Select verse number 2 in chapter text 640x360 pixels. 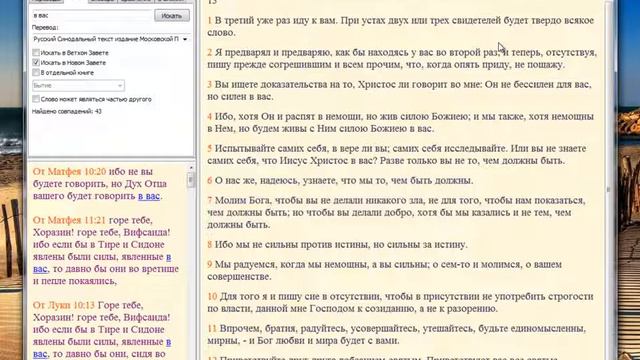coord(209,52)
